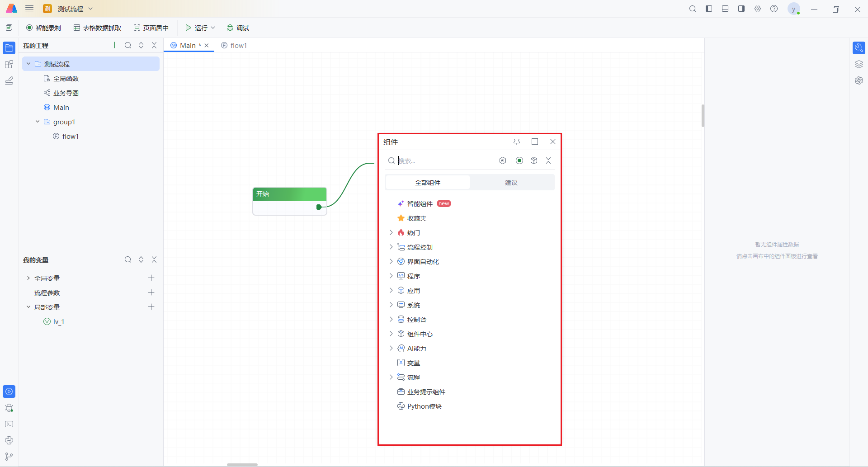
Task: Click the AI search icon in component search bar
Action: tap(503, 161)
